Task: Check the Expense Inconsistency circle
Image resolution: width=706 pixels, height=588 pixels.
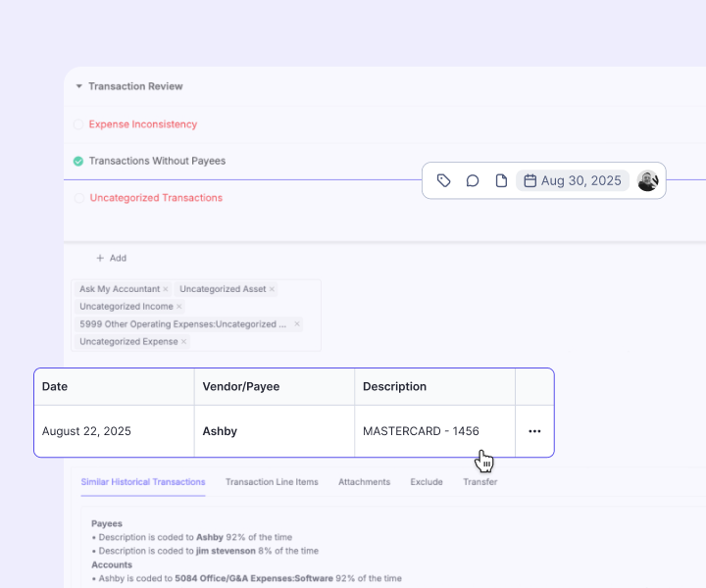Action: coord(78,124)
